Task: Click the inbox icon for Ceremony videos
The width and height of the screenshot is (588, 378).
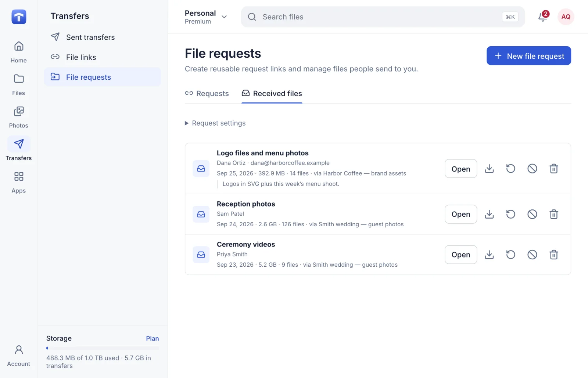Action: pos(201,255)
